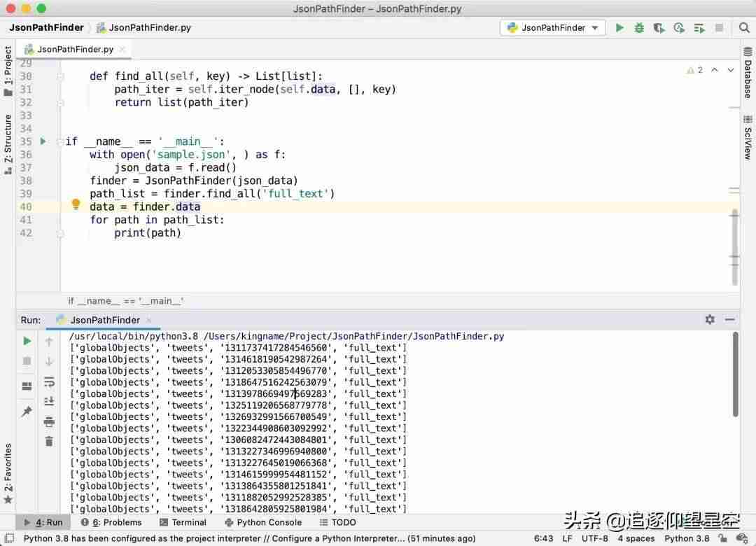The image size is (756, 546).
Task: Open the Favorites tool window
Action: pos(8,473)
